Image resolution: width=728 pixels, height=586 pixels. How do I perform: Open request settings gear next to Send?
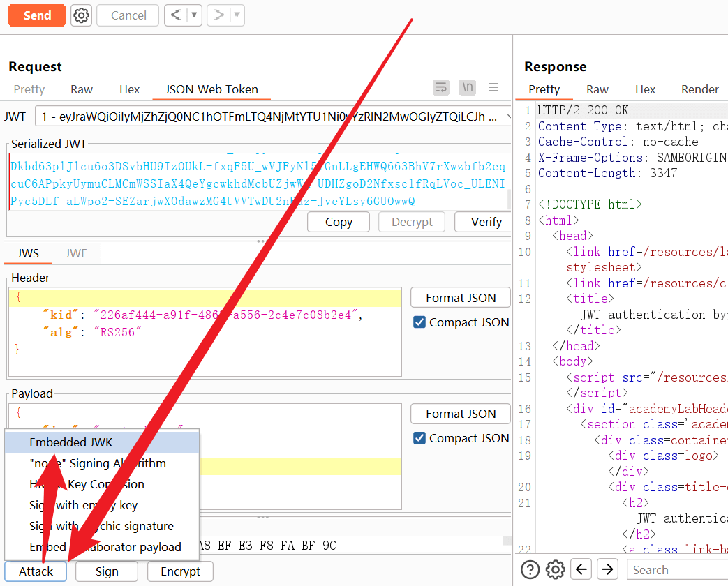point(82,15)
